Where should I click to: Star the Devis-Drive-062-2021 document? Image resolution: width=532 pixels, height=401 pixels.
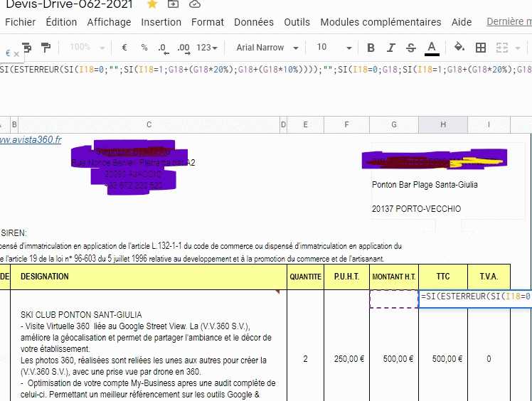[153, 4]
